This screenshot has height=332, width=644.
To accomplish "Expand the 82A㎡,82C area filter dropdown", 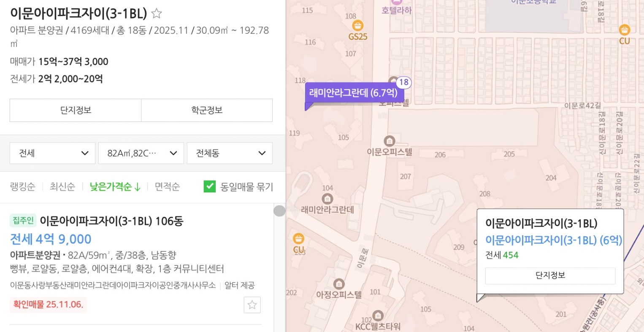I will pos(141,153).
